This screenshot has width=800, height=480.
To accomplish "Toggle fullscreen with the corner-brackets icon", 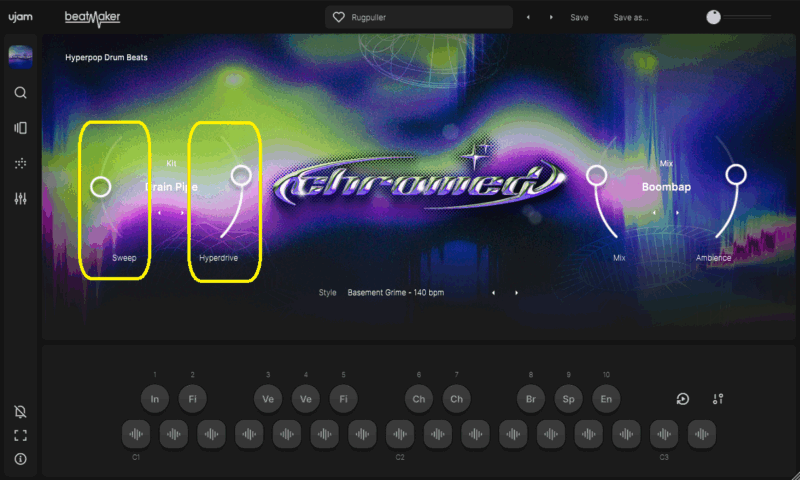I will pos(20,435).
